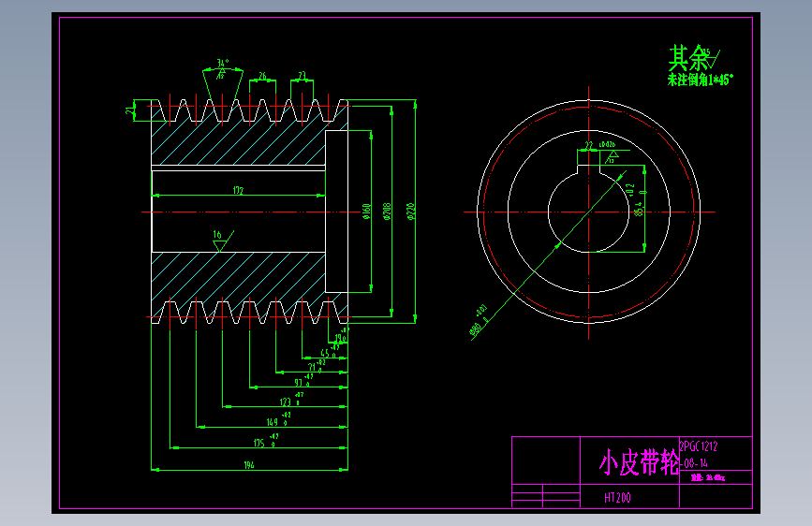Screen dimensions: 812x526
Task: Click the '19' length dimension
Action: click(338, 338)
